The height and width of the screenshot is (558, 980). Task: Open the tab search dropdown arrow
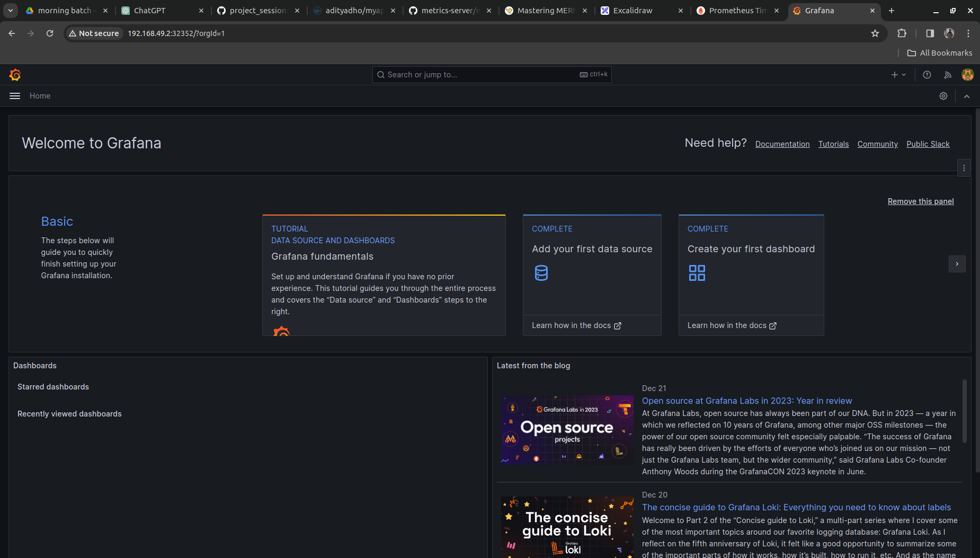tap(11, 11)
